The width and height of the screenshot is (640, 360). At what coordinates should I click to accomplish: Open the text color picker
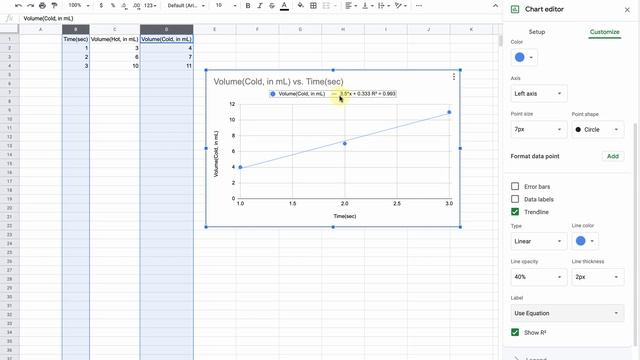click(284, 6)
